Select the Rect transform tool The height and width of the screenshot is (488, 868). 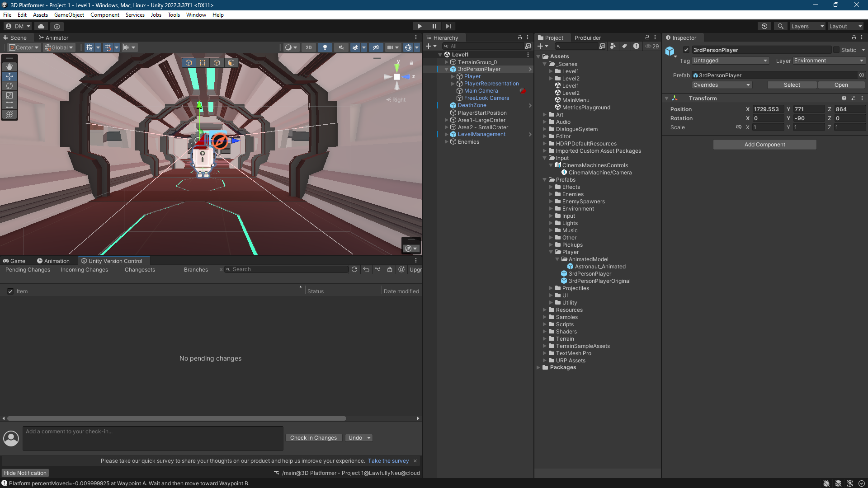9,105
